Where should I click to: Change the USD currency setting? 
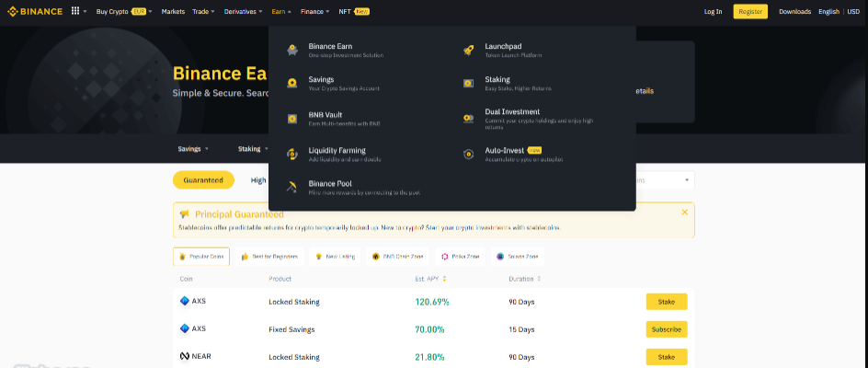pos(853,11)
